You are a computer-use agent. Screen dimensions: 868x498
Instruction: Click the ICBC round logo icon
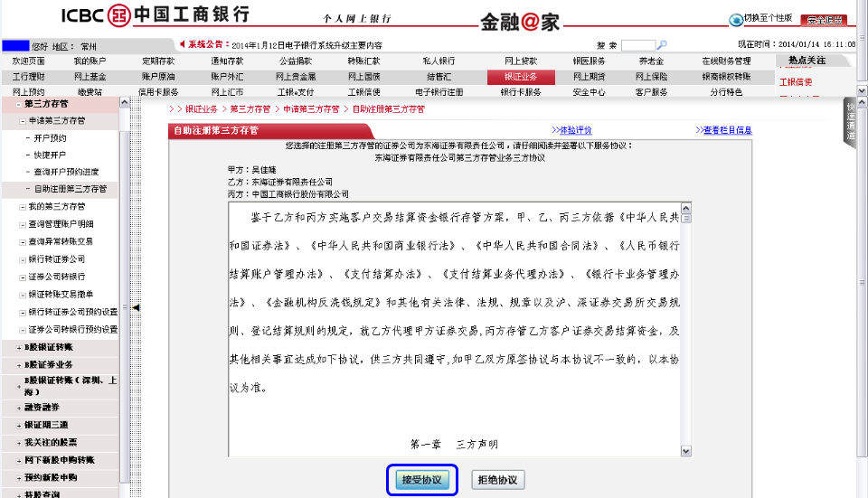click(x=118, y=15)
